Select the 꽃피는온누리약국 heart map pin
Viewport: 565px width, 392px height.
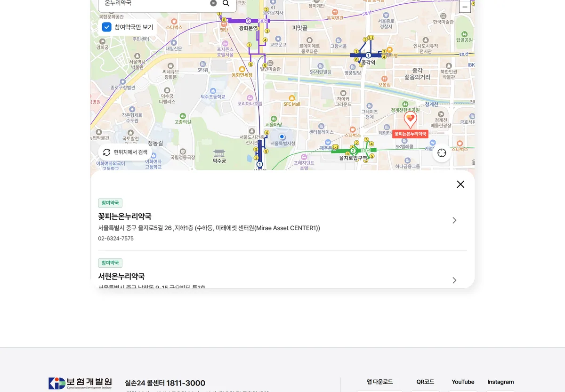click(411, 119)
